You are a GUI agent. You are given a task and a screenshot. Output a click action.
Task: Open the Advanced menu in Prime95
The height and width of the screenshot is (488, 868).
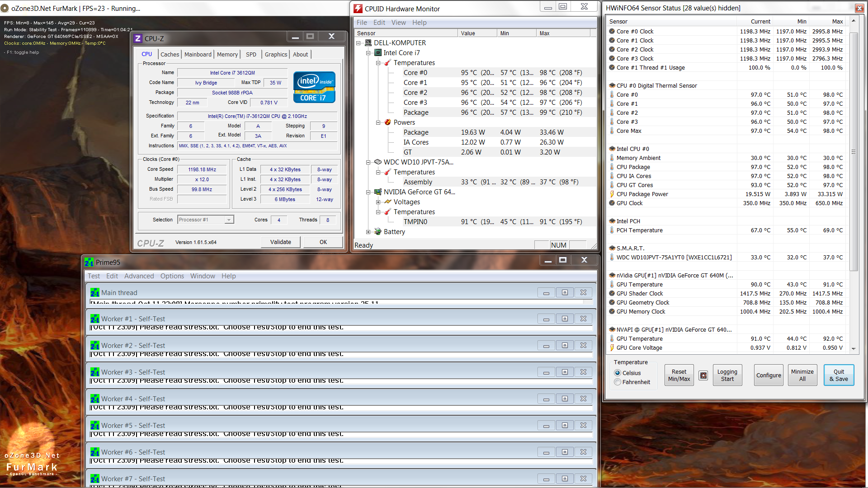[139, 276]
